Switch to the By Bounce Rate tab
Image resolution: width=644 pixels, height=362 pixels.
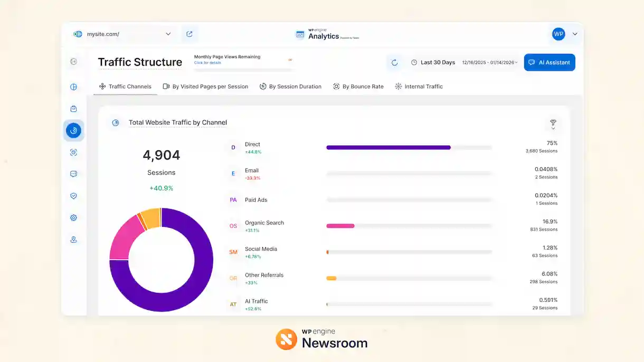358,86
